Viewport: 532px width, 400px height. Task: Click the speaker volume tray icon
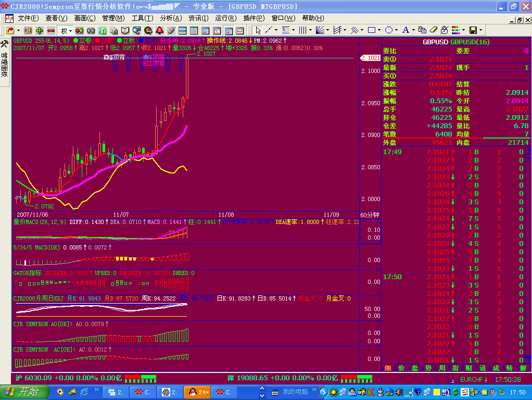pyautogui.click(x=399, y=392)
